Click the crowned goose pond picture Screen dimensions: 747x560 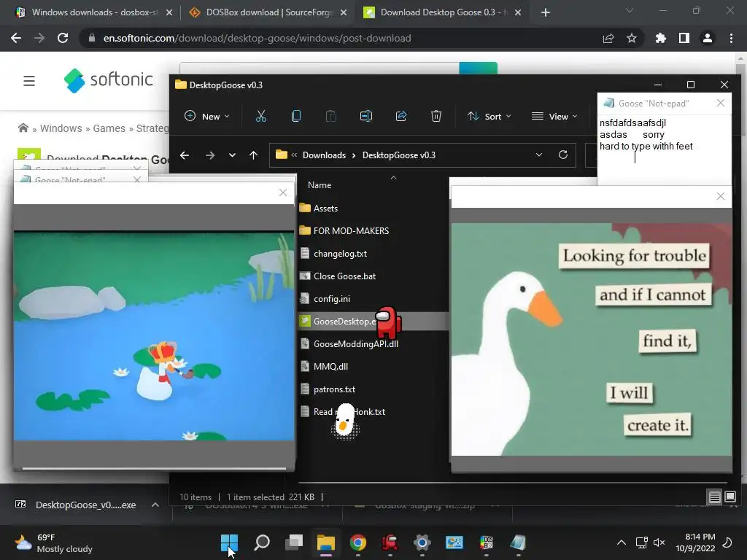tap(154, 335)
